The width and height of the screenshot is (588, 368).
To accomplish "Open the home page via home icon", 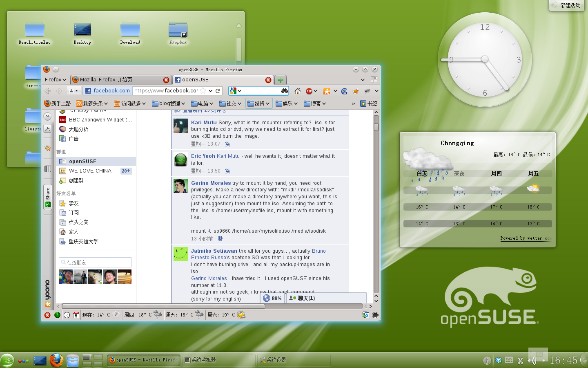I will (298, 91).
